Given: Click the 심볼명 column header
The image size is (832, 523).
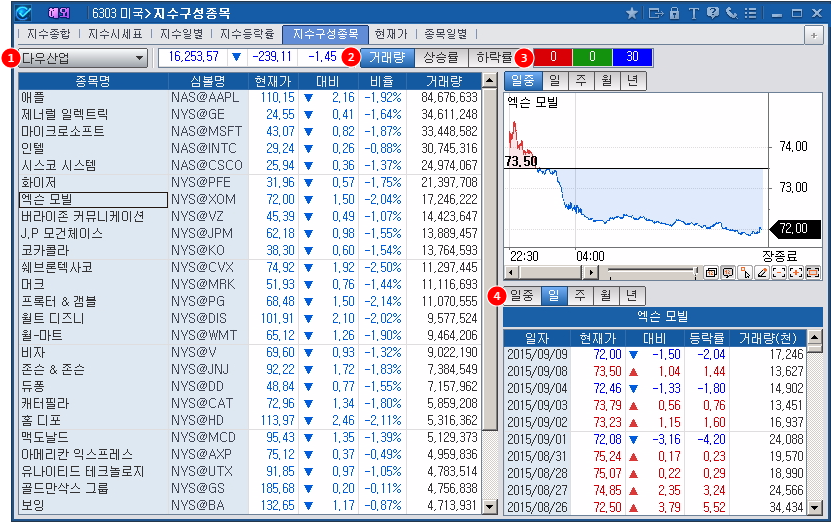Looking at the screenshot, I should (x=208, y=81).
